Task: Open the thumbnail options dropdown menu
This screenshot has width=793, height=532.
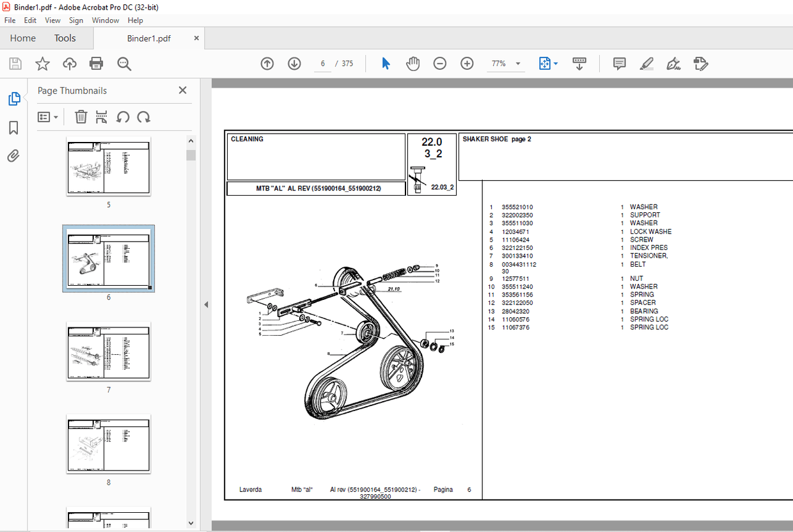Action: click(47, 116)
